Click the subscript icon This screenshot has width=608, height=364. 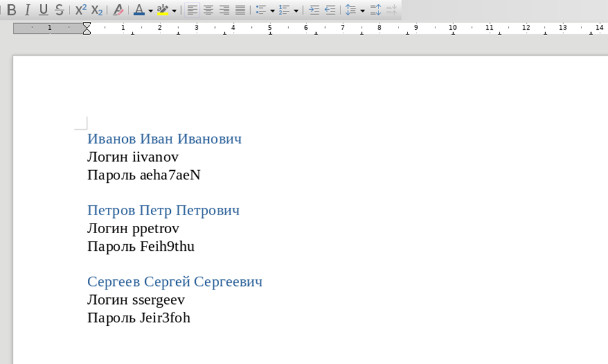(x=97, y=10)
